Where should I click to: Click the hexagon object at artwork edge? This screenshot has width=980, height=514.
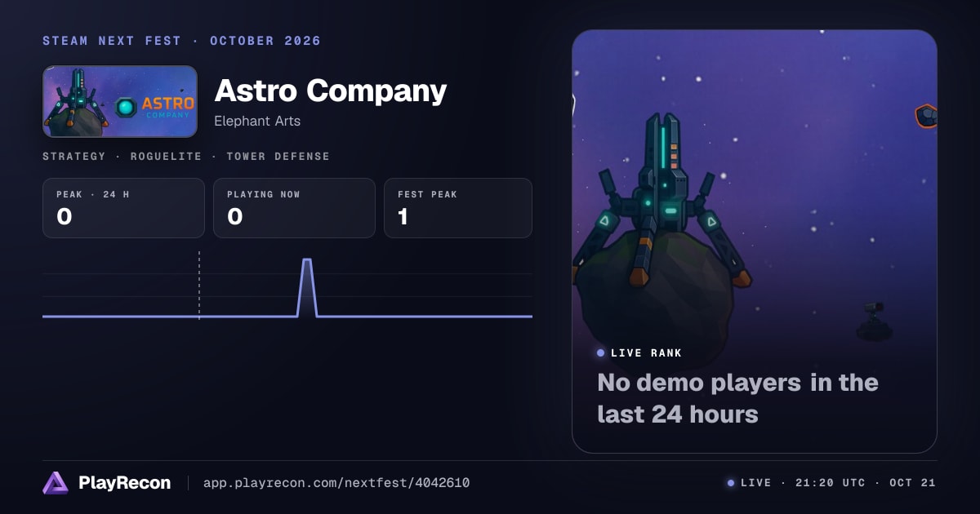tap(925, 116)
